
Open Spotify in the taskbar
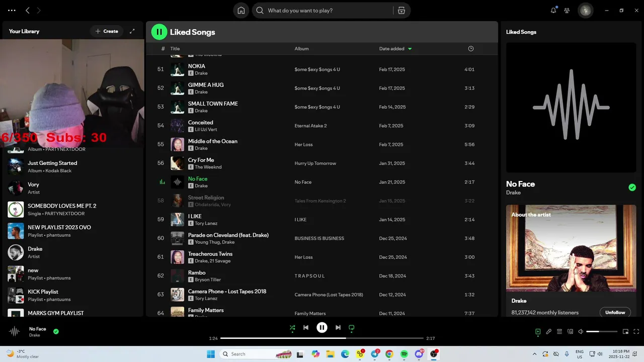click(x=404, y=354)
